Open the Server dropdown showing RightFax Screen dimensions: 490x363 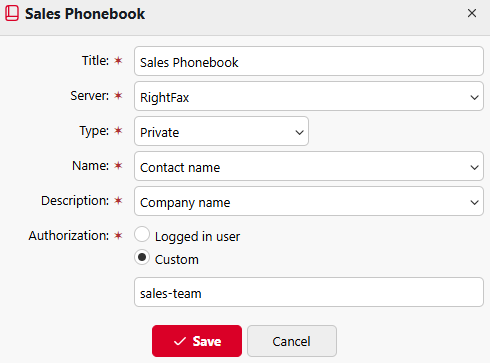pos(309,96)
